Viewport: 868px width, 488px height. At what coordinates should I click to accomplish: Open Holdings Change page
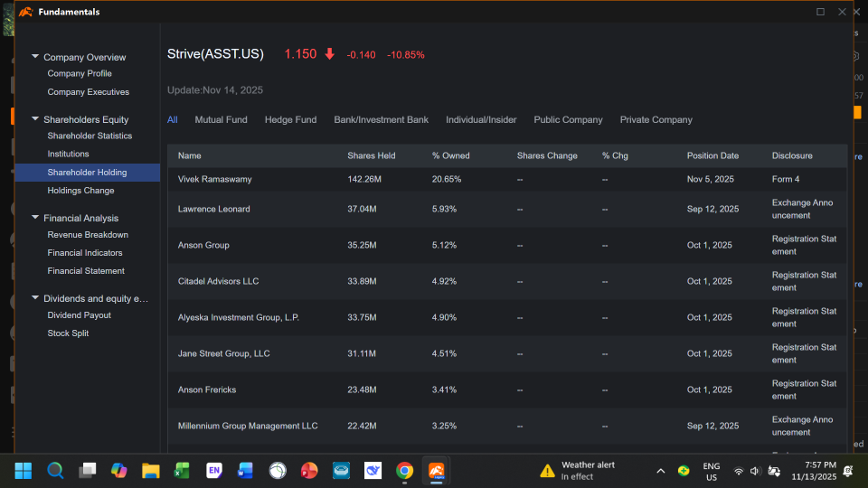pos(80,191)
